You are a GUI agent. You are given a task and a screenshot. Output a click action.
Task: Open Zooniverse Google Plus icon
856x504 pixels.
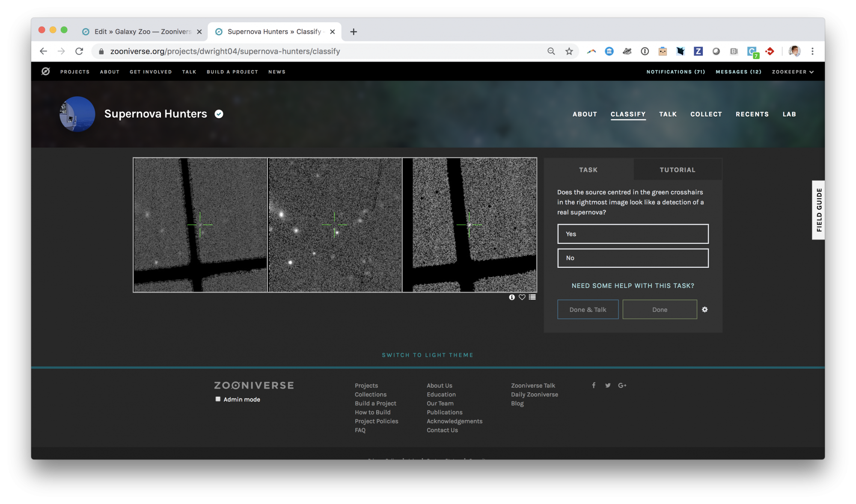[x=622, y=385]
